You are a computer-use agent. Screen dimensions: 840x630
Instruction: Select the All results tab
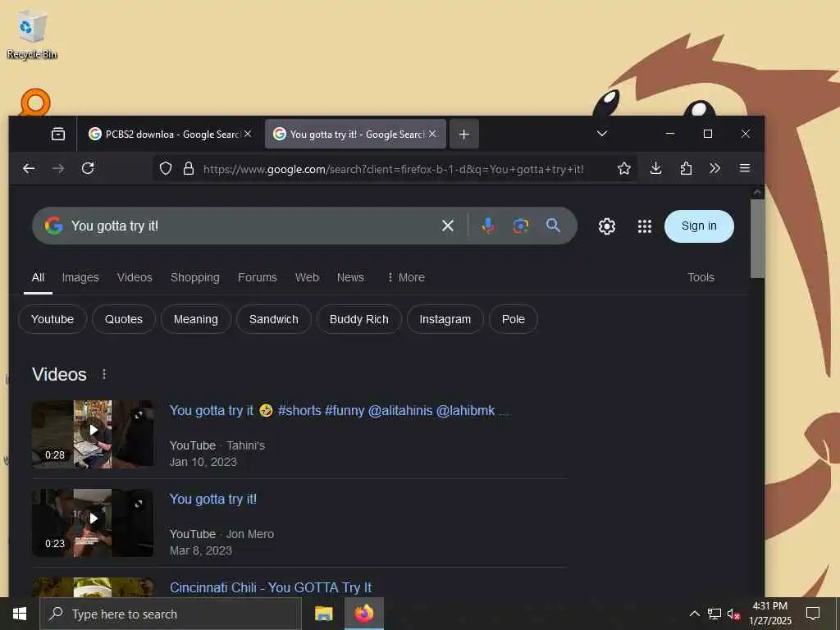point(38,277)
